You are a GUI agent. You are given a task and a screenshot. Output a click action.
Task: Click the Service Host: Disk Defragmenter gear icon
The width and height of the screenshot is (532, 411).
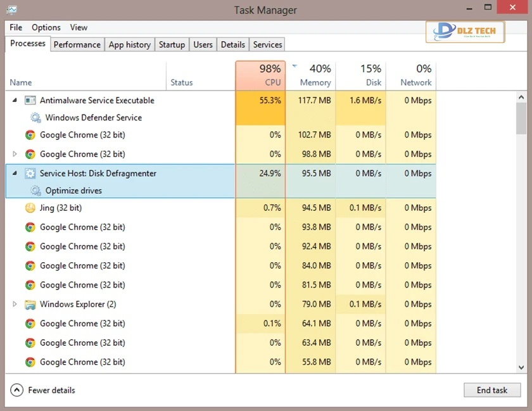coord(30,173)
